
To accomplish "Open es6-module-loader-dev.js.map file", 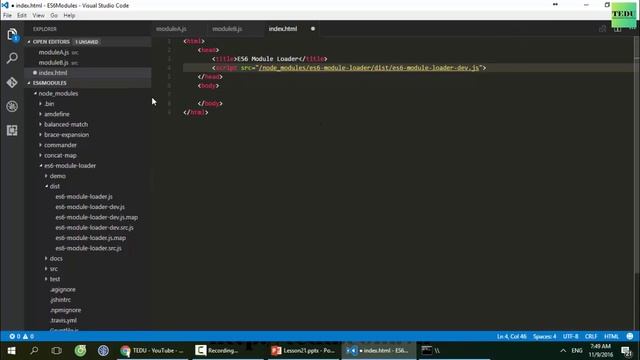I will pyautogui.click(x=96, y=217).
